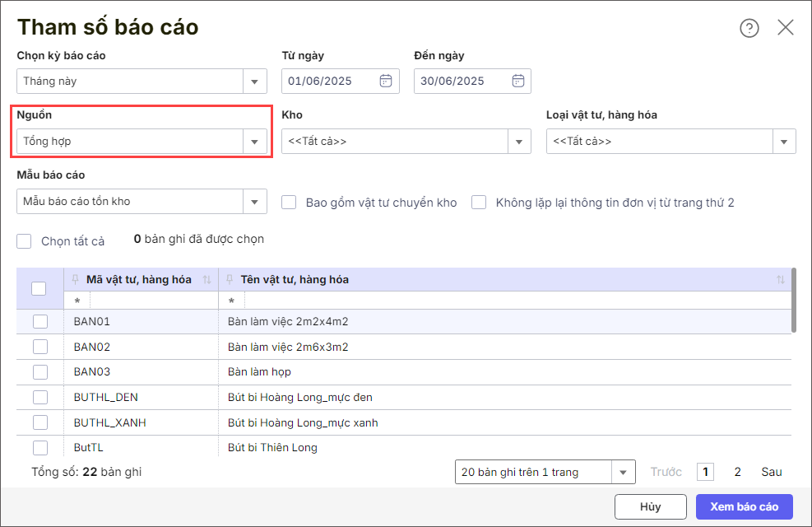Click pin icon on Tên vật tư column
Image resolution: width=812 pixels, height=527 pixels.
[x=230, y=279]
